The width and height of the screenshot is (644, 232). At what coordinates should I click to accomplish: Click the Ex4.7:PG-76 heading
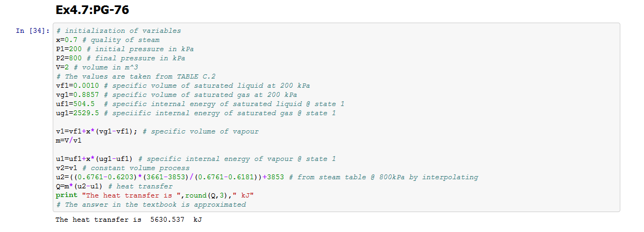(x=92, y=10)
